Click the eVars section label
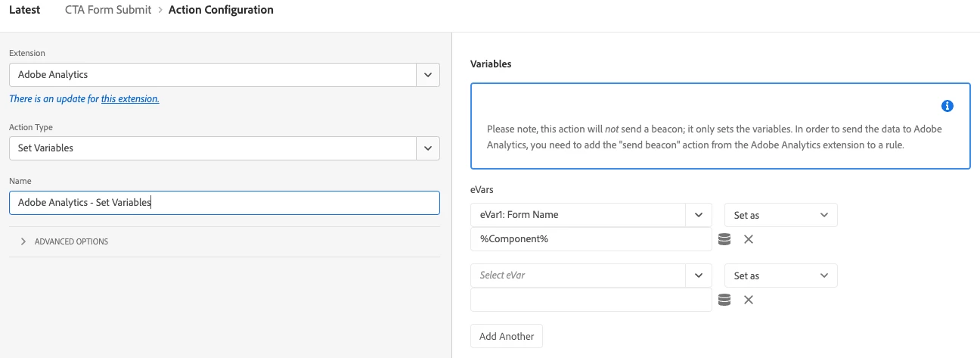 [482, 189]
